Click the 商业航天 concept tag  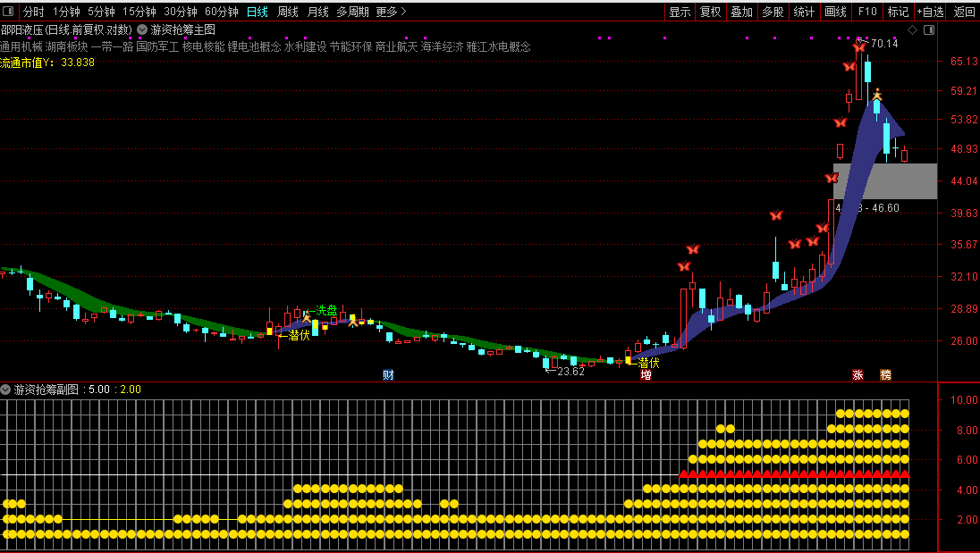coord(396,46)
